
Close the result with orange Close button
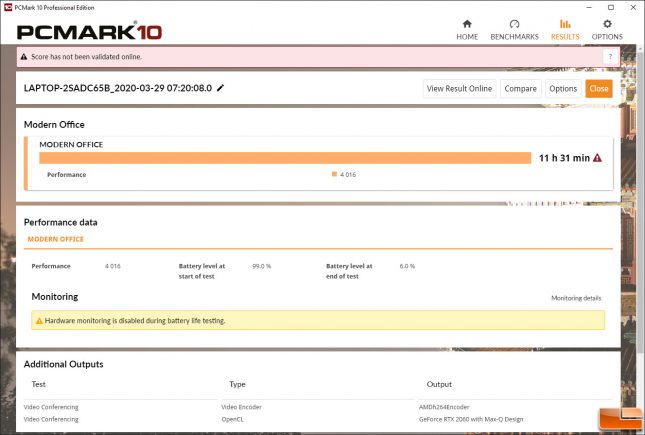click(599, 88)
